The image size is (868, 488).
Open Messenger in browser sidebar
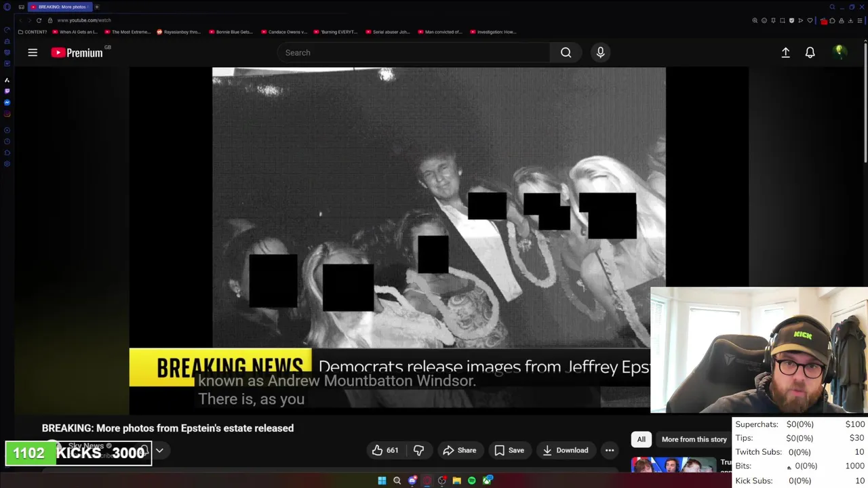(x=7, y=102)
